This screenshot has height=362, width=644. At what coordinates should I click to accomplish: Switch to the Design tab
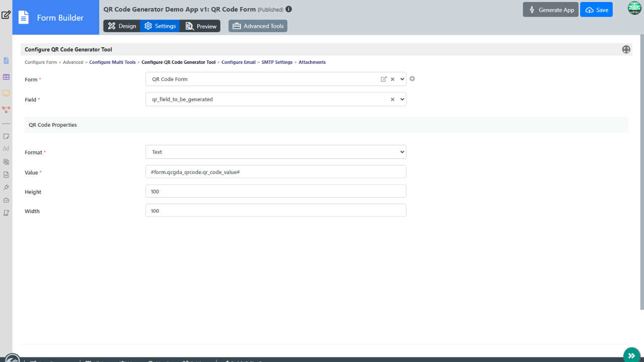click(122, 26)
